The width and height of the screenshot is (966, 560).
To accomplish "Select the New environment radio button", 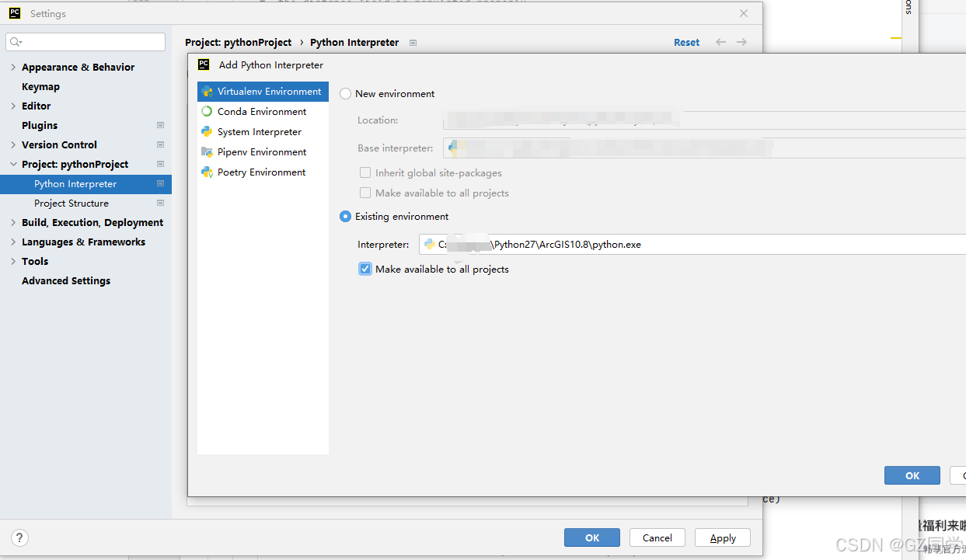I will point(346,94).
